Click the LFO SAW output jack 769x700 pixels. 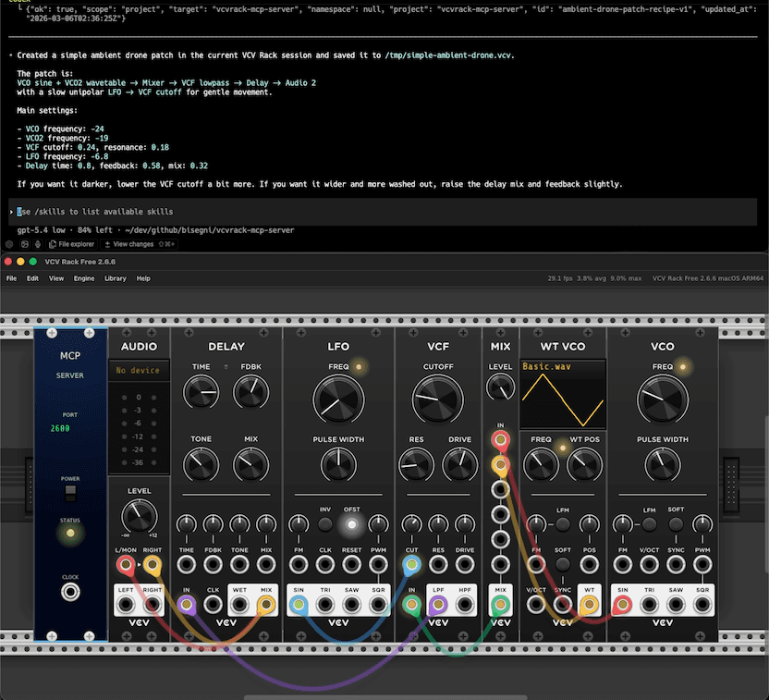tap(351, 605)
